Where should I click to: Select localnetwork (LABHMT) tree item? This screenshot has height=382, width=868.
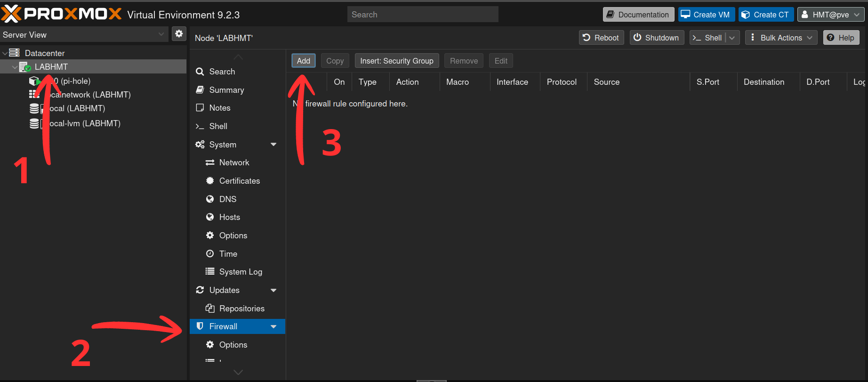[x=93, y=95]
